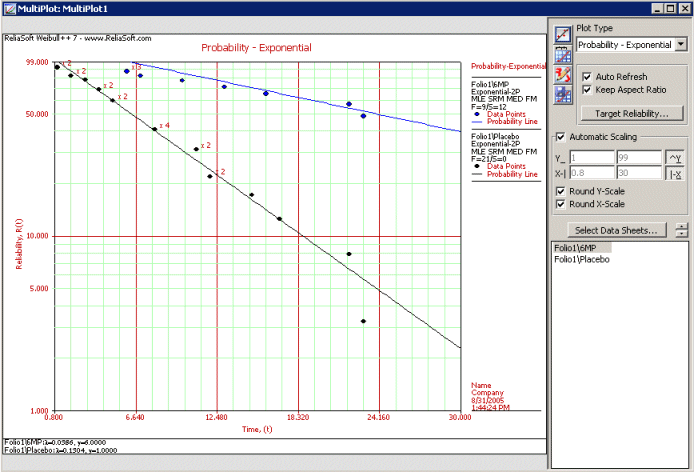Click the 6MP Data Points legend entry

coord(500,114)
